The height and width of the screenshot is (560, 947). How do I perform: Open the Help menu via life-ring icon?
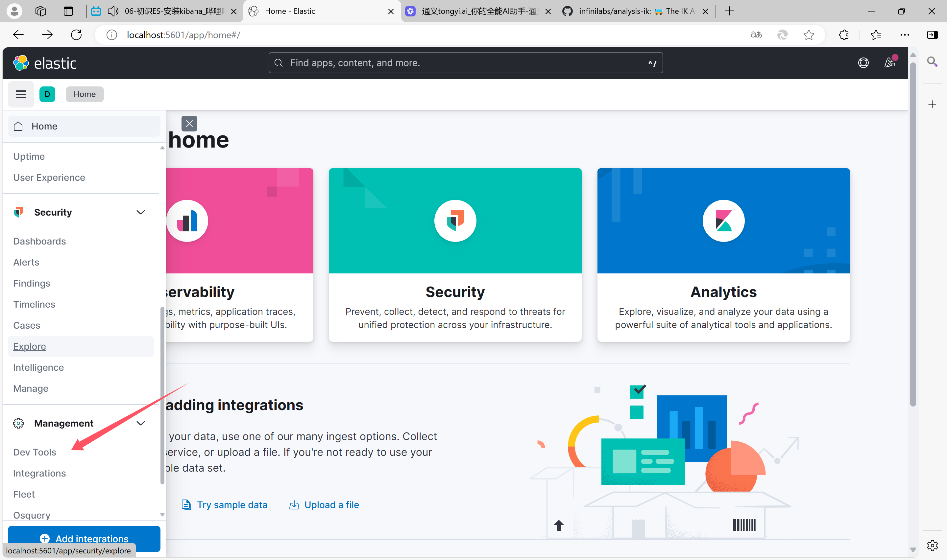coord(863,63)
